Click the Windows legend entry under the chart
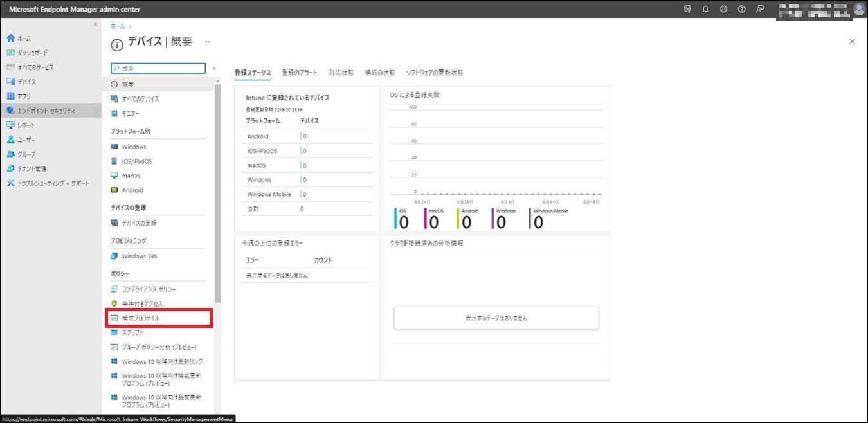The width and height of the screenshot is (868, 423). pos(503,219)
